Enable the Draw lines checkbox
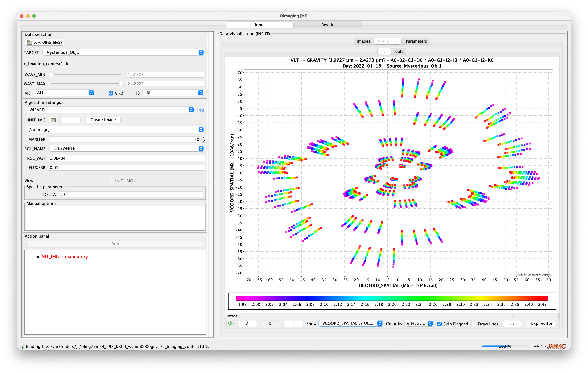This screenshot has height=373, width=588. click(474, 324)
